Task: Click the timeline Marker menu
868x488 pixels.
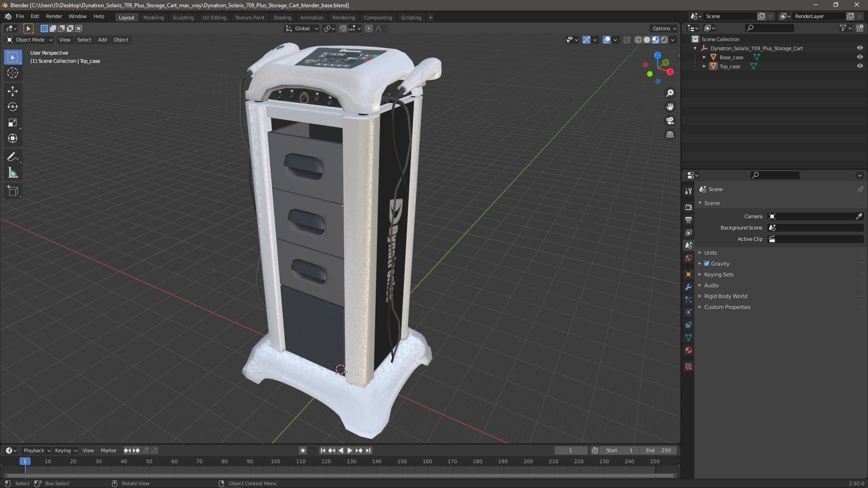Action: [108, 450]
